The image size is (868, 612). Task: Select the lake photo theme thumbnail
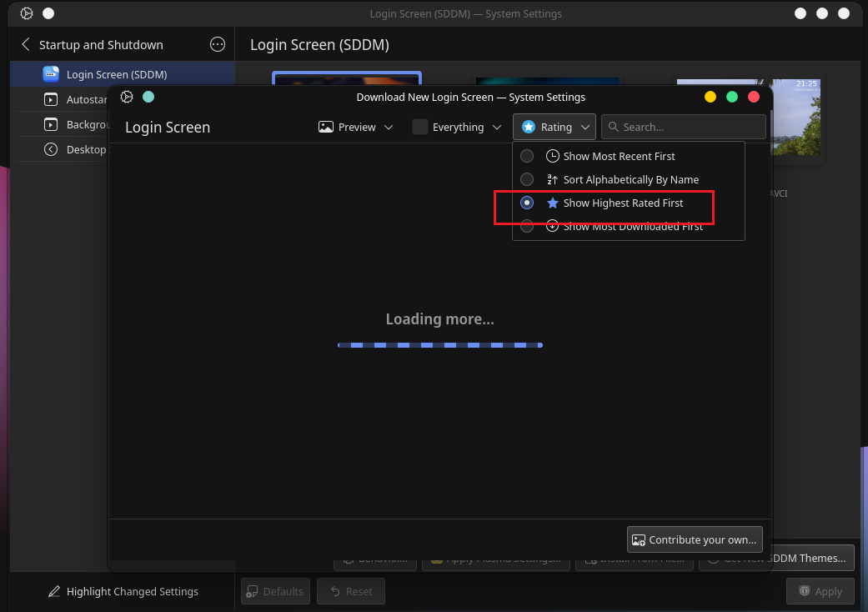point(796,117)
